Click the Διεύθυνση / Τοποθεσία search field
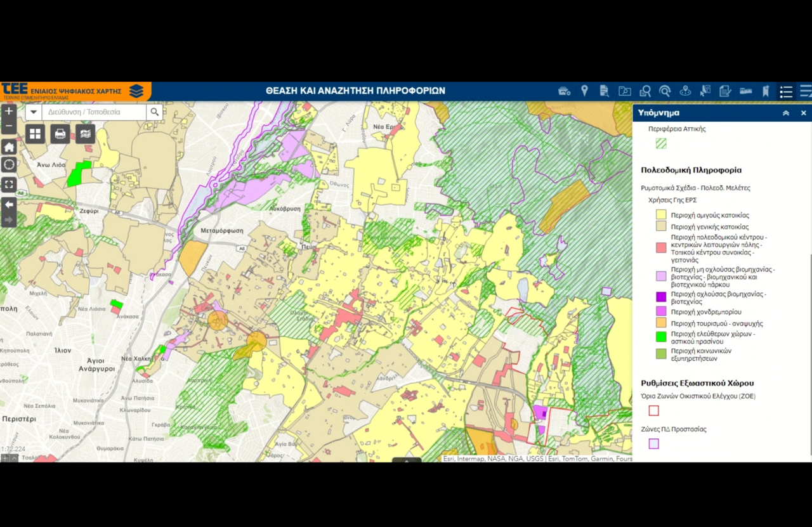The width and height of the screenshot is (812, 527). (94, 112)
